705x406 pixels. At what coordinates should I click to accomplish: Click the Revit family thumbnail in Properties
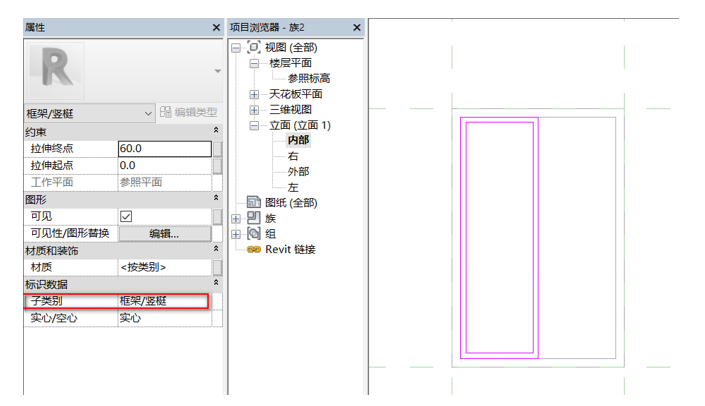56,71
